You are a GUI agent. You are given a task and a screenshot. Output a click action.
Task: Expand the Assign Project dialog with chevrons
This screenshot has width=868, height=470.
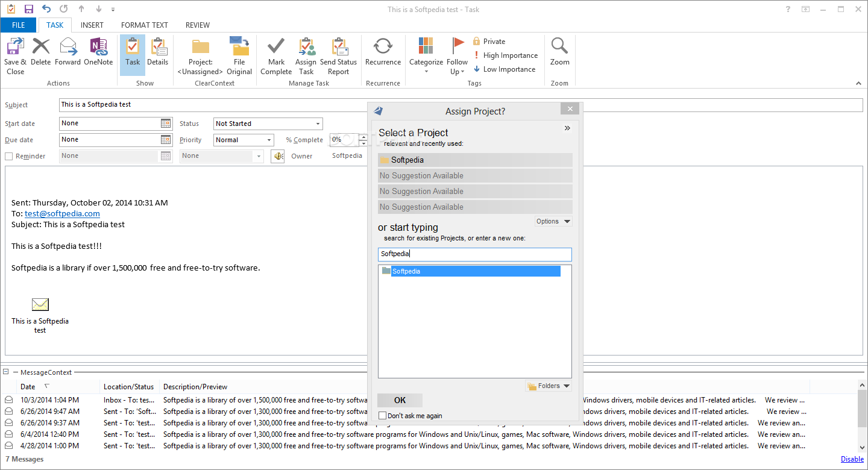[567, 128]
